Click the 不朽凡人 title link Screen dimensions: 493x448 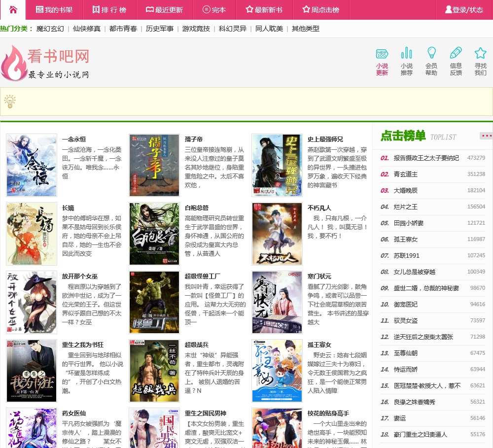click(x=319, y=208)
